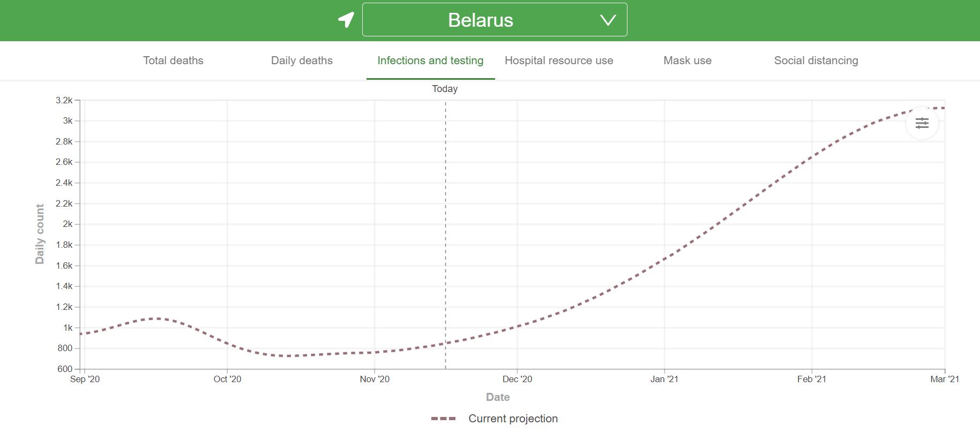Screen dimensions: 980x433
Task: Click the Daily count axis title
Action: pyautogui.click(x=40, y=234)
